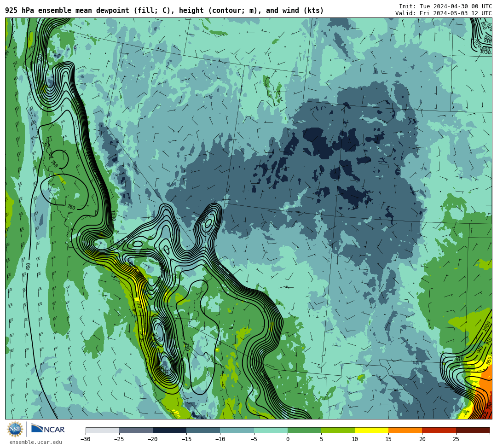Click the Init time text line
Screen dimensions: 497x448
[445, 6]
